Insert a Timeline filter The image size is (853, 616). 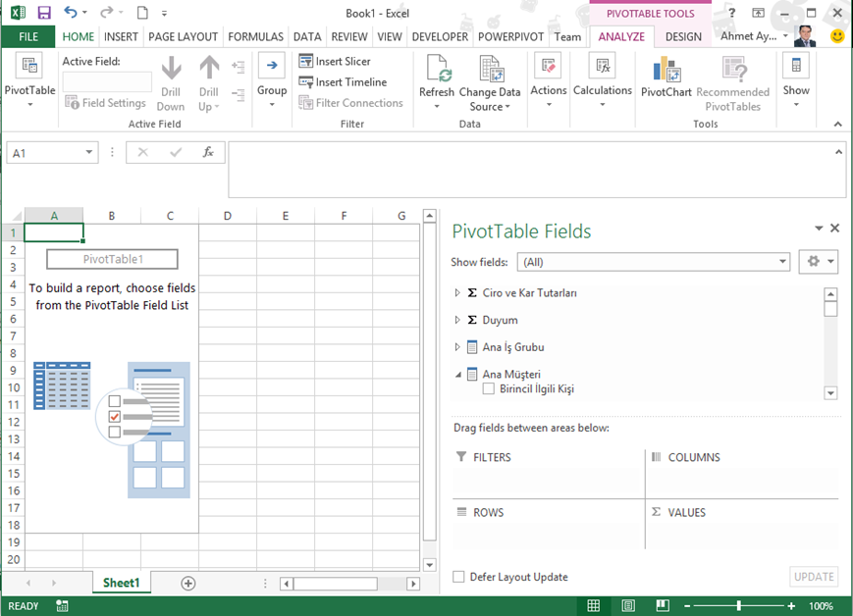[343, 82]
